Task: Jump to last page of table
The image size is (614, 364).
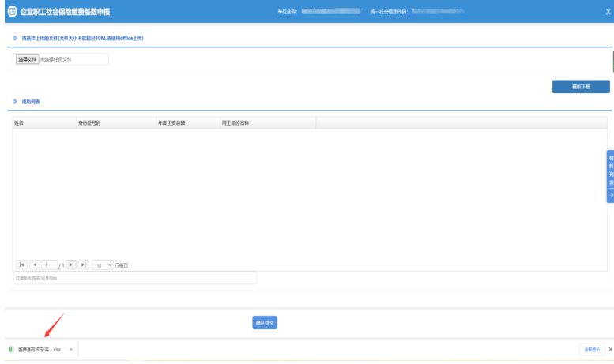Action: pyautogui.click(x=83, y=265)
